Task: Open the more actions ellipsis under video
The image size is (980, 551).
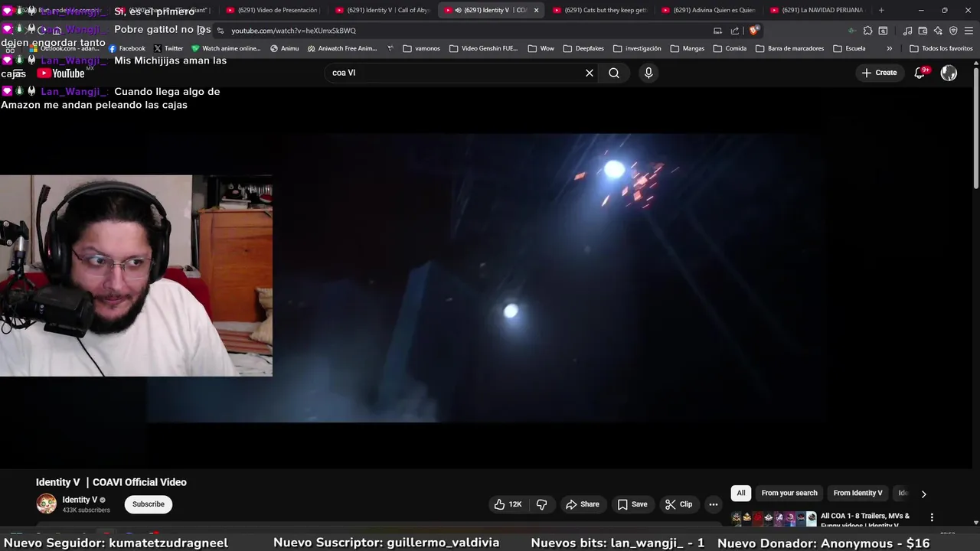Action: [714, 504]
